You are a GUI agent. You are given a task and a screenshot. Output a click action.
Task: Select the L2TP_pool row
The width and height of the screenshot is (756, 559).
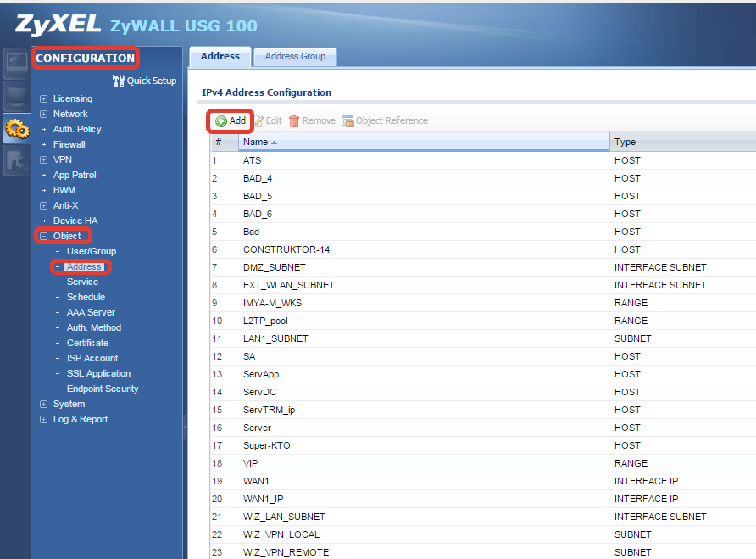coord(483,321)
